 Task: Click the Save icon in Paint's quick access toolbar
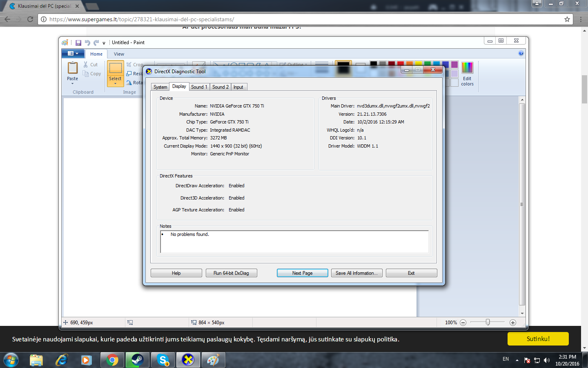click(x=78, y=43)
